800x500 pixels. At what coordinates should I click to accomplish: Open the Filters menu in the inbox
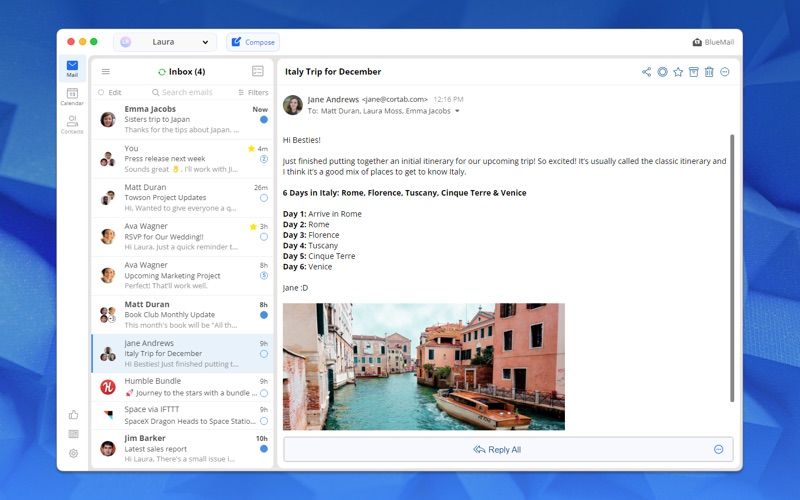(x=253, y=92)
